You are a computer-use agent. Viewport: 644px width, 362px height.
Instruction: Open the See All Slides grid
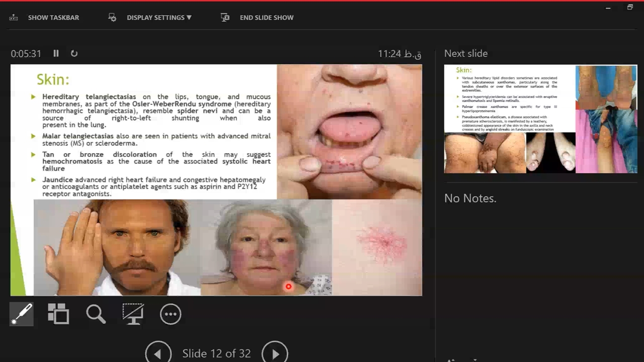[58, 314]
